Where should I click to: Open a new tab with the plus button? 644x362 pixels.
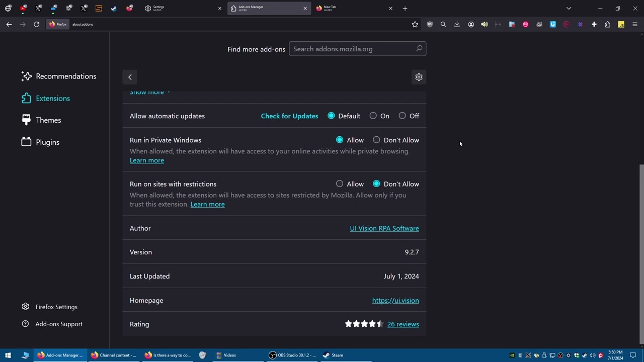click(x=405, y=9)
